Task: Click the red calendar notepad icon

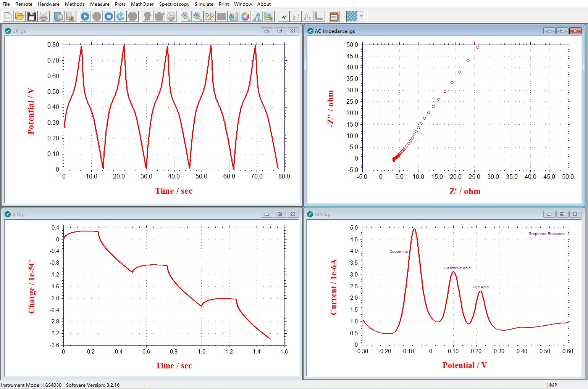Action: [334, 16]
